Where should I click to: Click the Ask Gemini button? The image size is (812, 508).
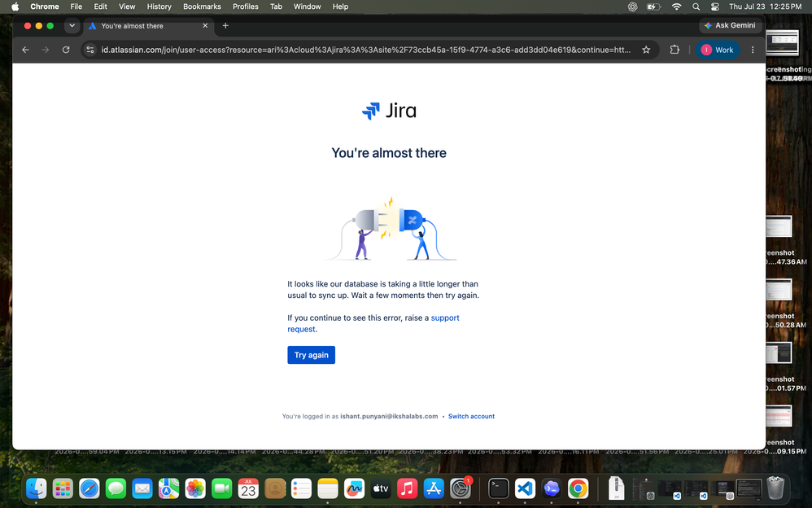(x=730, y=25)
